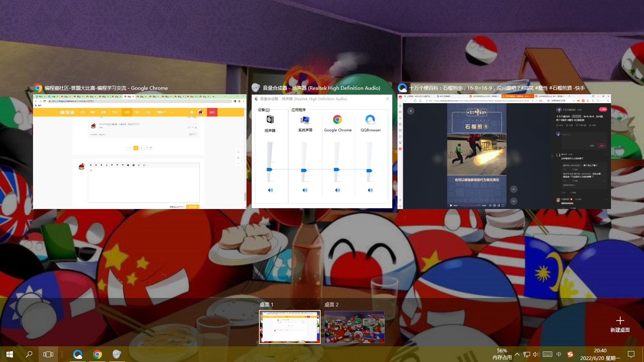Click the 56% 内存占用 memory indicator
Image resolution: width=644 pixels, height=362 pixels.
502,354
